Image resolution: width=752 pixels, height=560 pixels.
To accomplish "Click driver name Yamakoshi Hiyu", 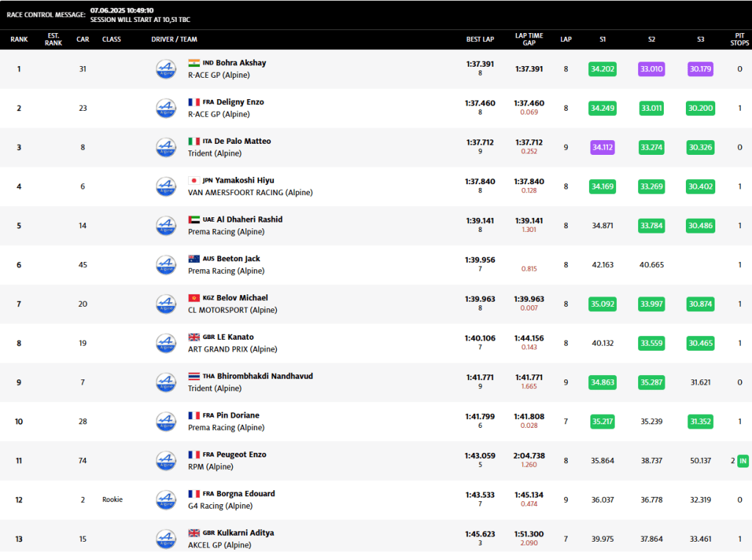I will tap(245, 181).
